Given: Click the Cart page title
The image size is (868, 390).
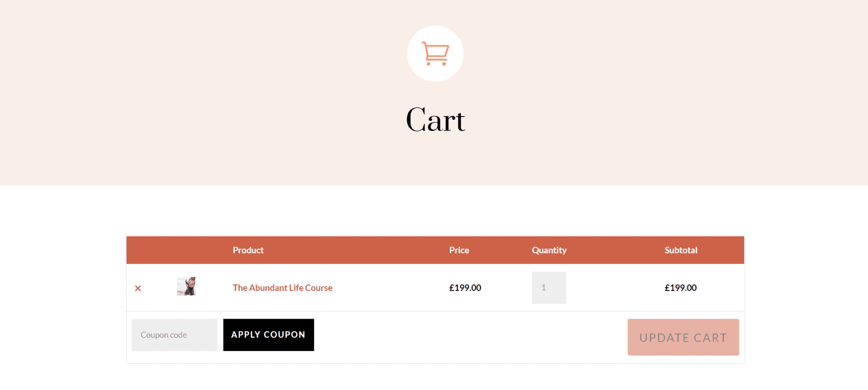Looking at the screenshot, I should 435,119.
